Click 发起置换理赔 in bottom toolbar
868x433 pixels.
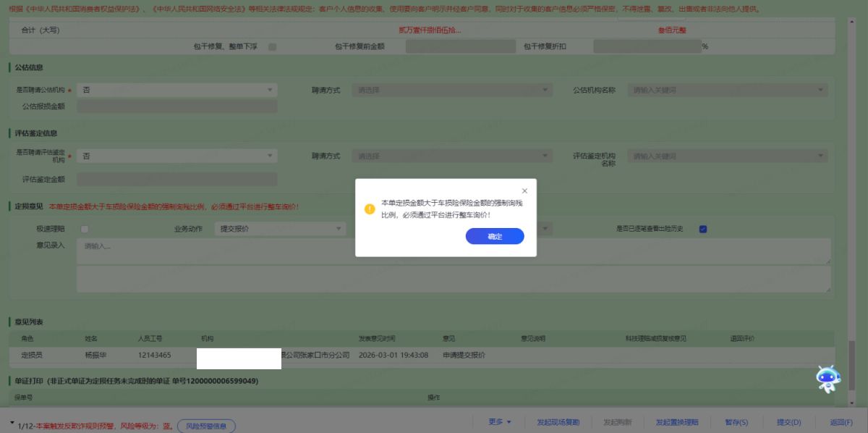point(676,422)
